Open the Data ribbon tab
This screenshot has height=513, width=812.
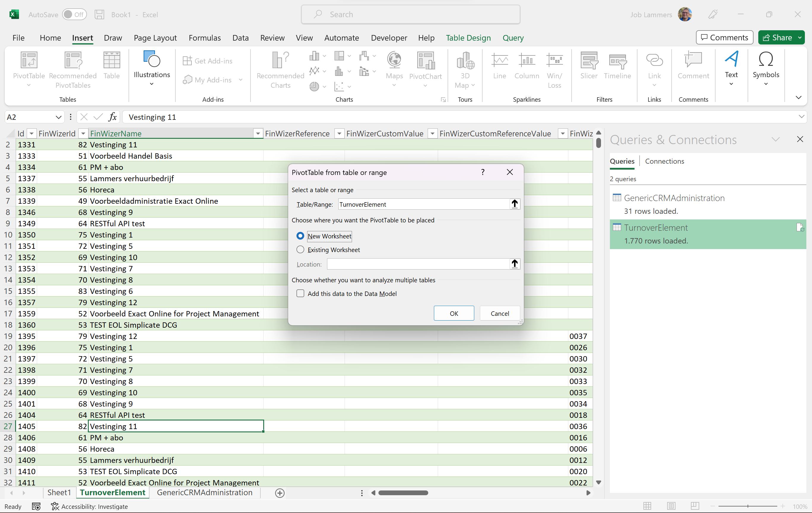[240, 38]
